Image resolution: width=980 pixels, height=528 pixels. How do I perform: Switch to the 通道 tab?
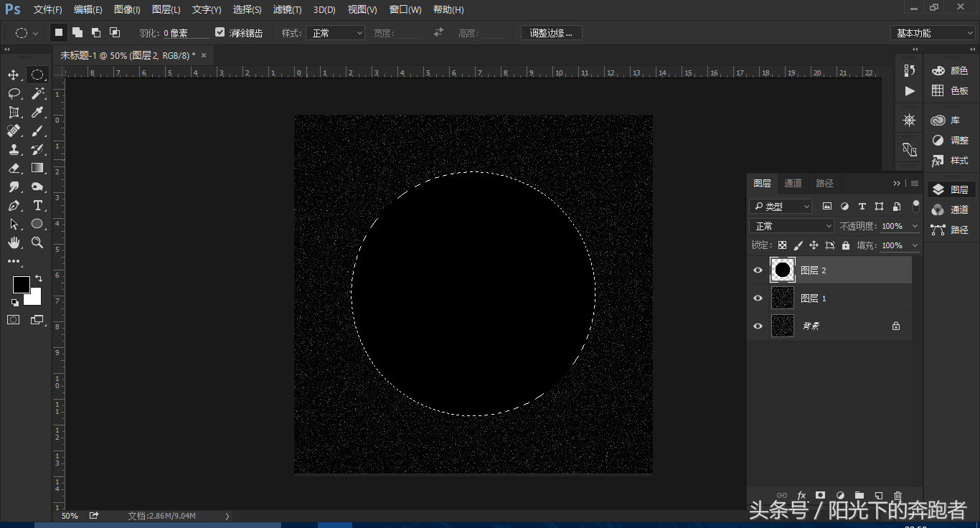(793, 184)
